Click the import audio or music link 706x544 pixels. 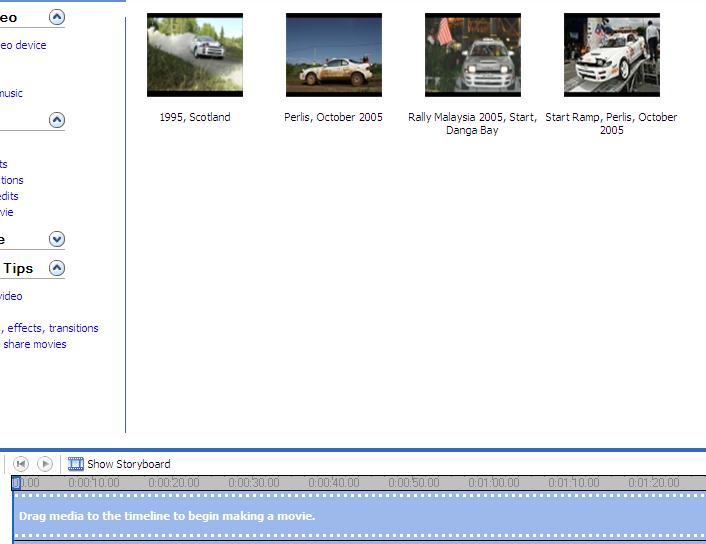11,93
